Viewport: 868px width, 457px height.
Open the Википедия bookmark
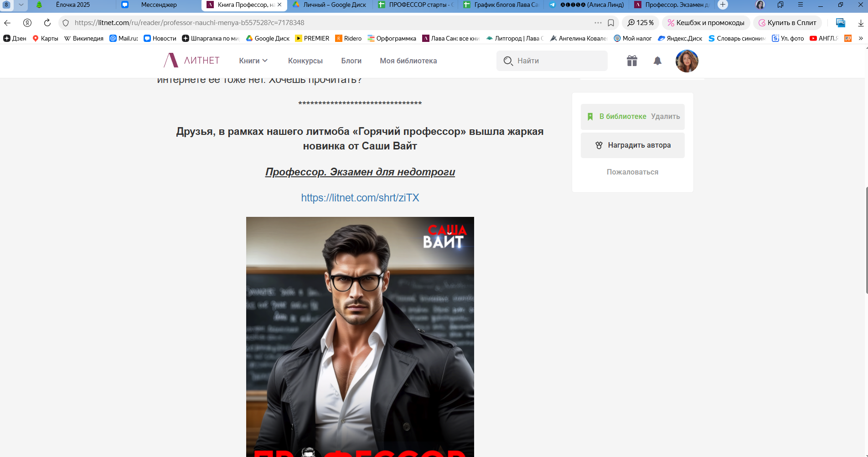click(84, 38)
